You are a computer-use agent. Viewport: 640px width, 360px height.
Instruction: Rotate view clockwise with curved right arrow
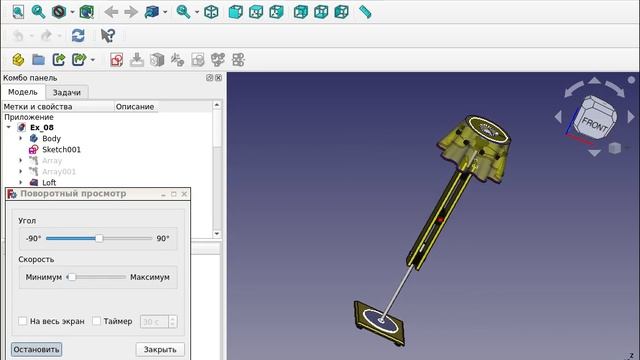pyautogui.click(x=615, y=88)
